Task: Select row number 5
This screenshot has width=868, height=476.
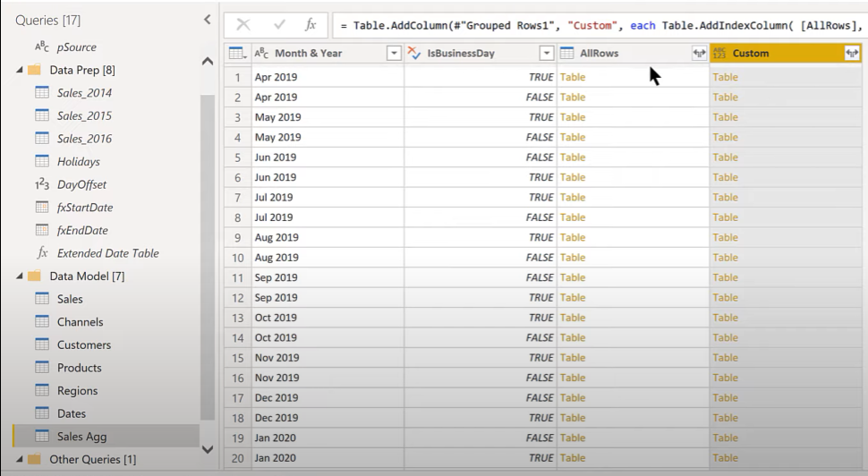Action: pyautogui.click(x=238, y=157)
